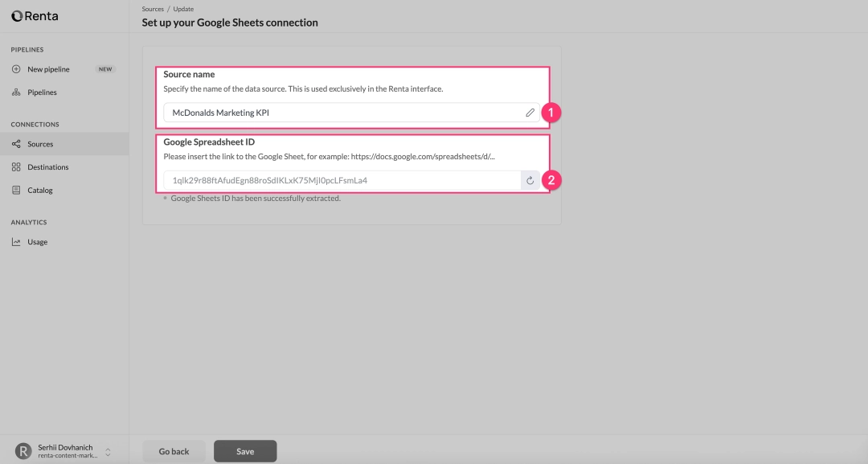Expand the workspace switcher chevron

pos(108,451)
